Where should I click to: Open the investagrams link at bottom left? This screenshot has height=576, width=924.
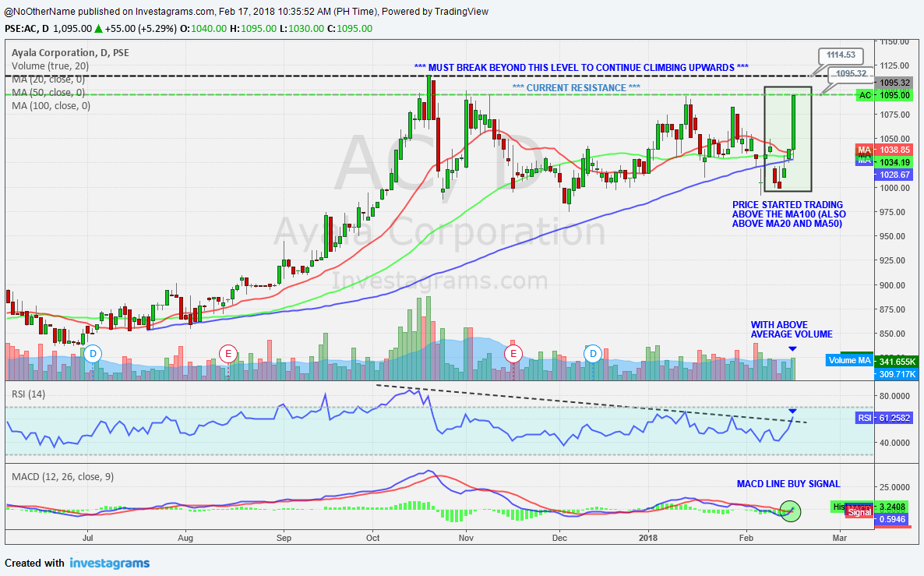(x=109, y=562)
